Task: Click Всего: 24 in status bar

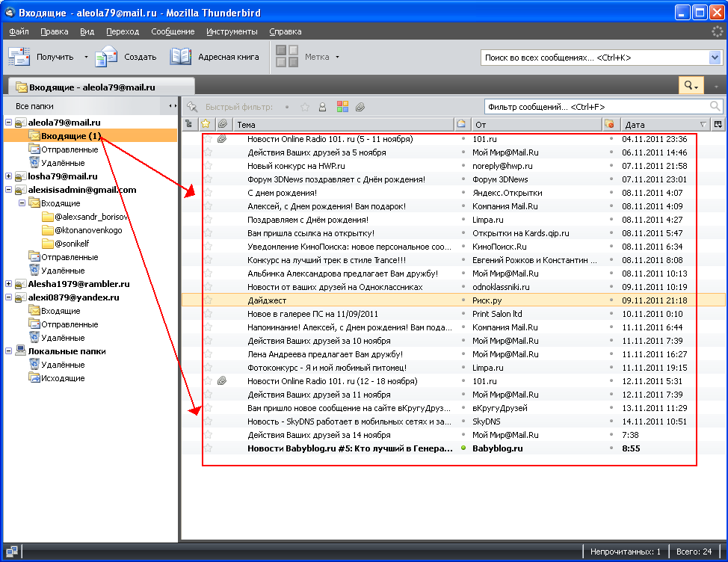Action: (694, 552)
